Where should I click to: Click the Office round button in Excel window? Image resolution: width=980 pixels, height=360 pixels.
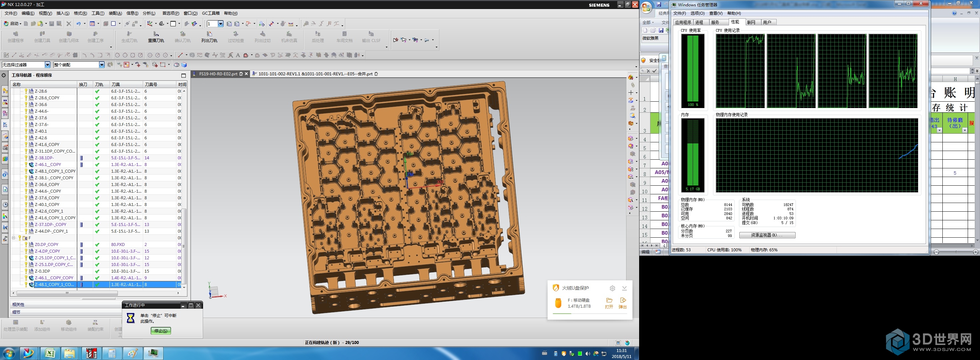pos(646,7)
